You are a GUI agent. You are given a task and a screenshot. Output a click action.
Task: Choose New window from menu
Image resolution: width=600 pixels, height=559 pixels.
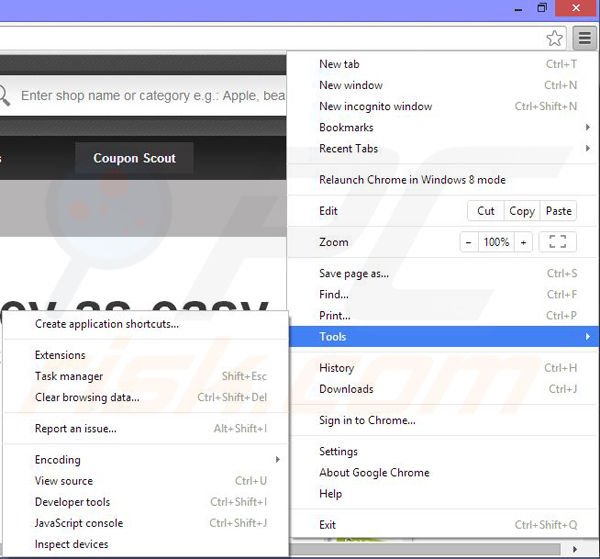point(444,85)
